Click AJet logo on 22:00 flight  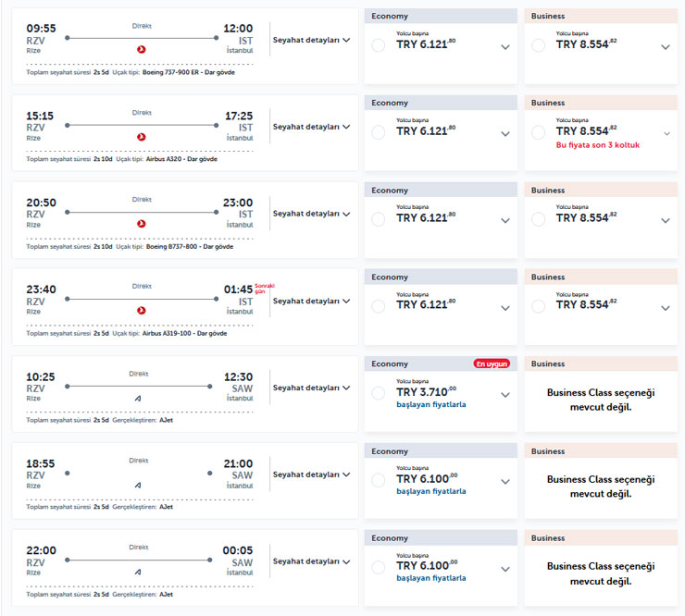pos(139,571)
